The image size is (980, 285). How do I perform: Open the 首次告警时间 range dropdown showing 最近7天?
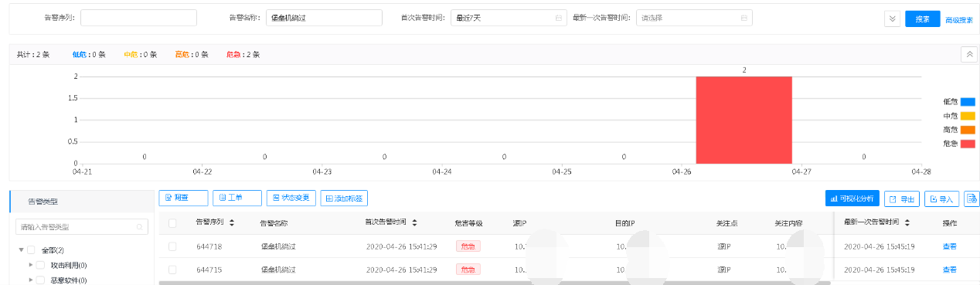click(509, 18)
